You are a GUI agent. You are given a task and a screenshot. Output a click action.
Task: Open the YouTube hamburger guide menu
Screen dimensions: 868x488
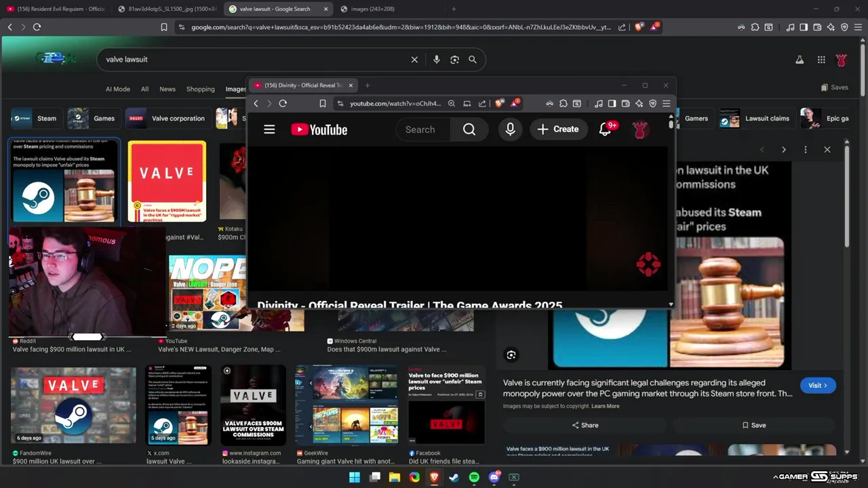click(269, 129)
